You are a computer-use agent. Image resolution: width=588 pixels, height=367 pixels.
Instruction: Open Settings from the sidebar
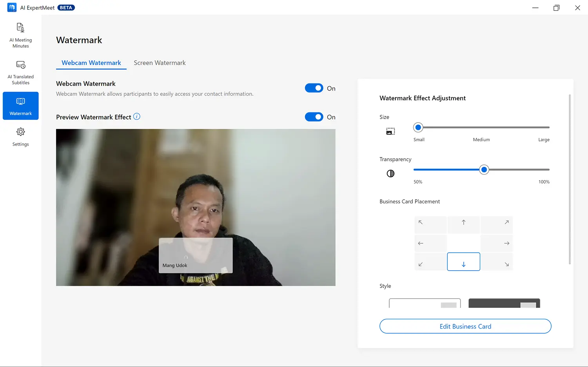coord(20,137)
